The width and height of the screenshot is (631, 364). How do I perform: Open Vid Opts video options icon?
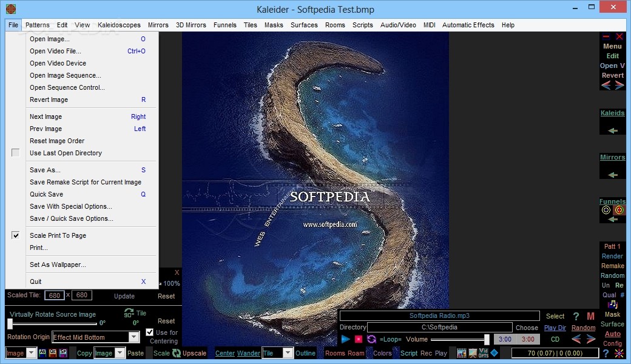[484, 353]
